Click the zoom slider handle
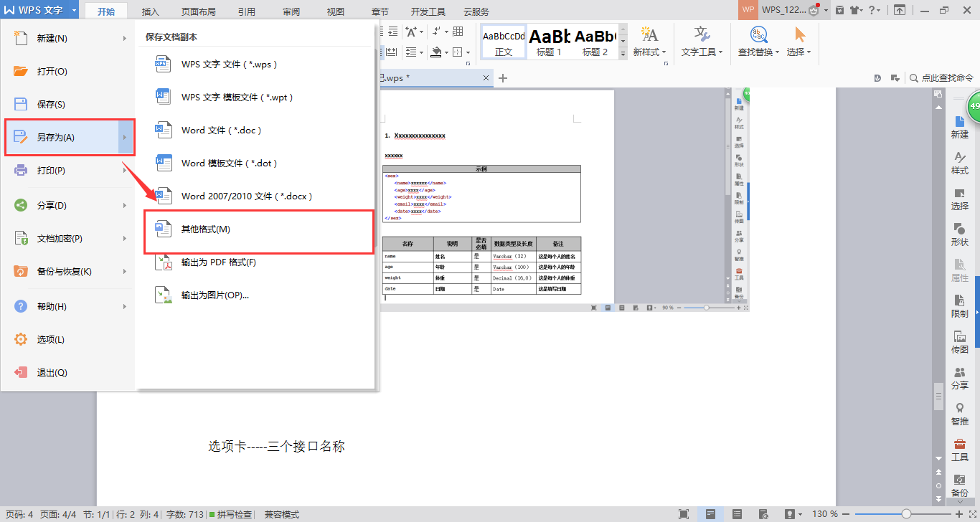 pos(906,514)
